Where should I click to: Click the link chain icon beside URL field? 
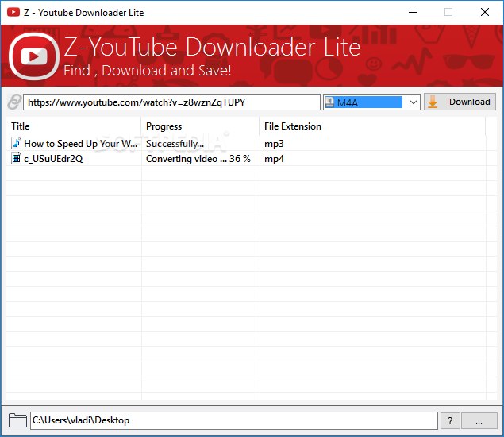14,102
